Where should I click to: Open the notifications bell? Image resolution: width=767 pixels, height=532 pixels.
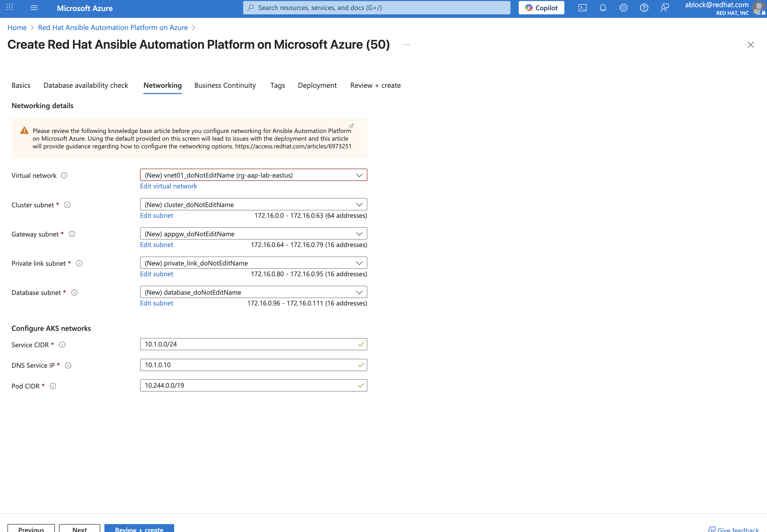[603, 8]
